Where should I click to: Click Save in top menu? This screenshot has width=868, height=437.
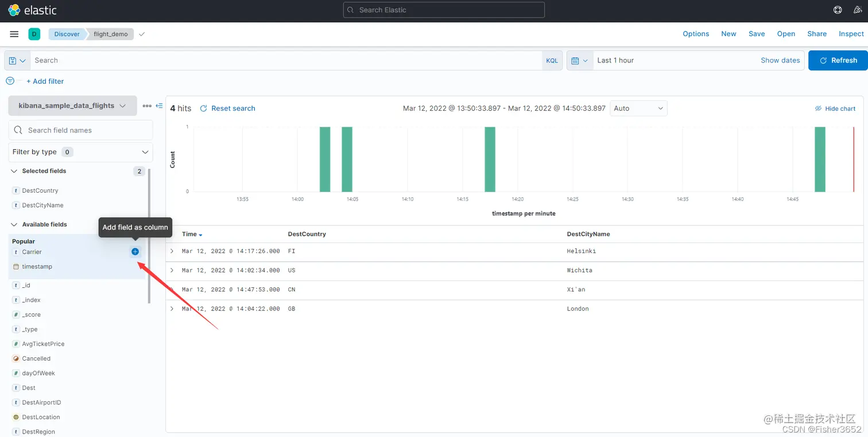point(757,34)
